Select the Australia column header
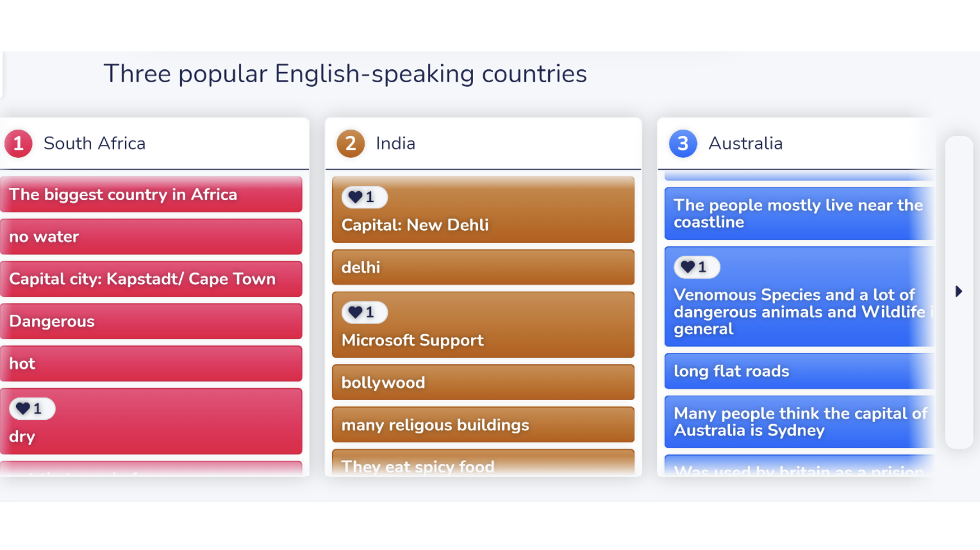 [x=745, y=144]
